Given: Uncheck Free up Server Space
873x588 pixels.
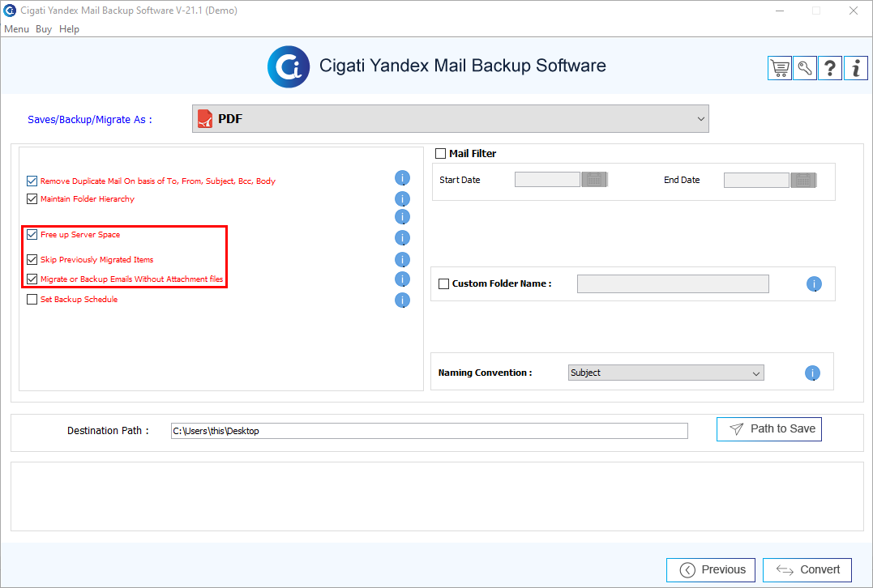Looking at the screenshot, I should tap(32, 234).
